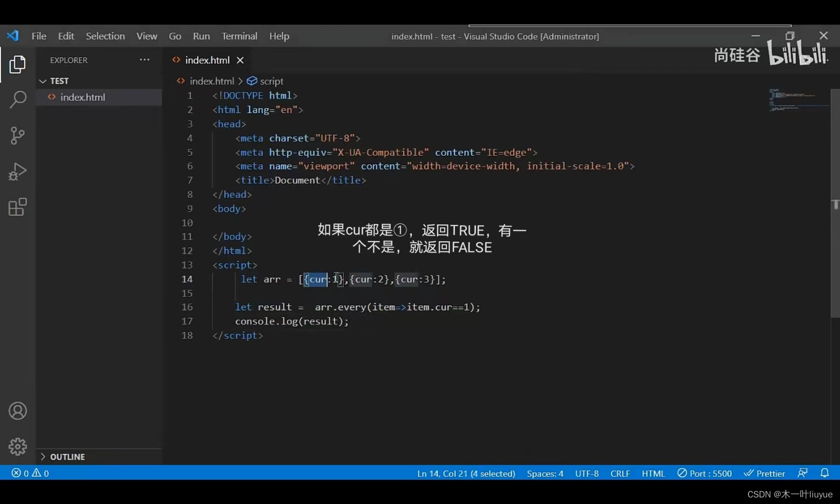Open the Run menu
The width and height of the screenshot is (840, 504).
(x=201, y=36)
